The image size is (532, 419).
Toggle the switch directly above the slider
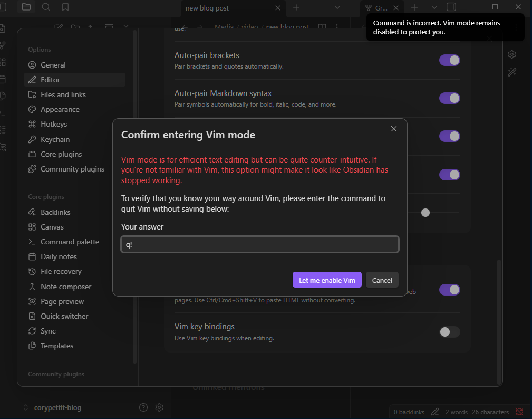coord(450,175)
